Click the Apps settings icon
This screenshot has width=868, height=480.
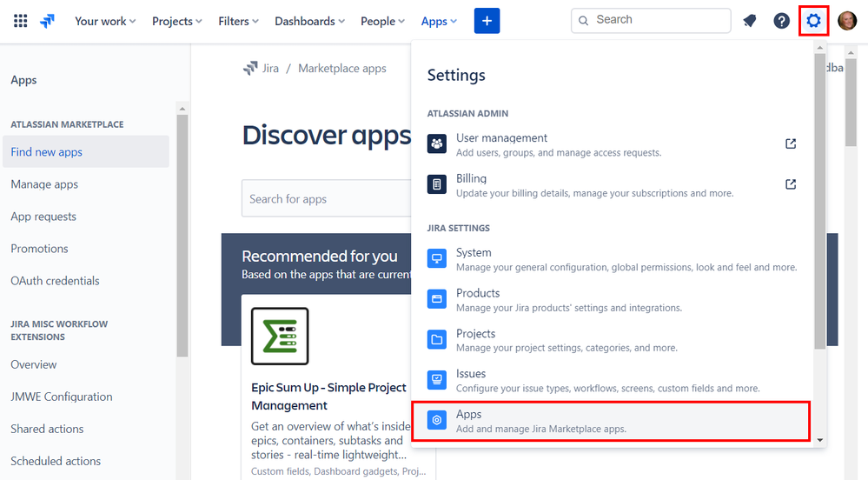pos(437,421)
